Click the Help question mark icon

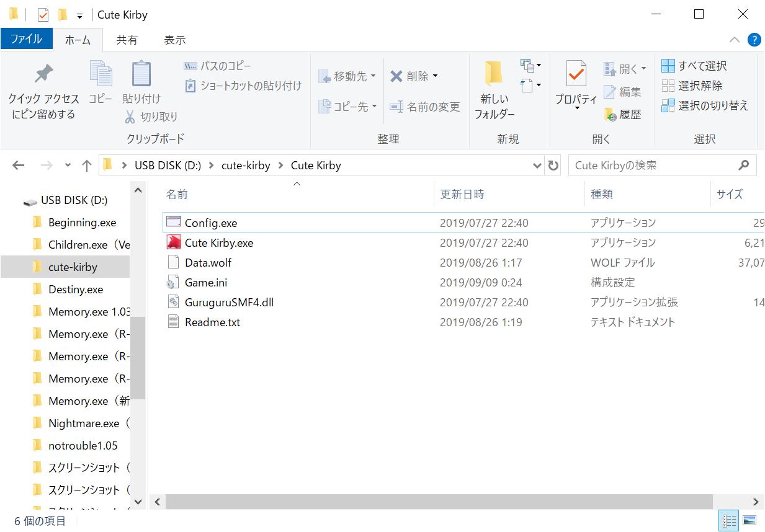(754, 40)
